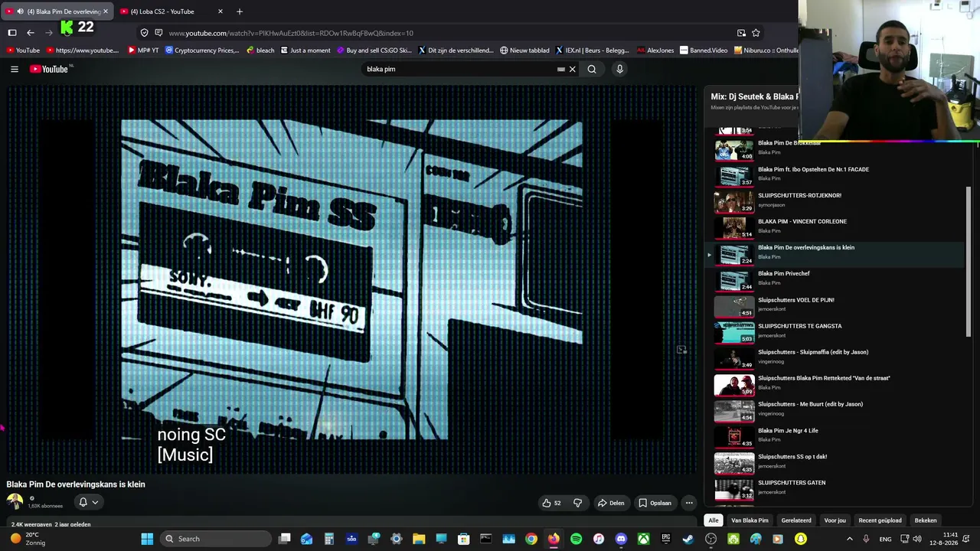980x551 pixels.
Task: Click the Delen share button
Action: click(x=611, y=503)
